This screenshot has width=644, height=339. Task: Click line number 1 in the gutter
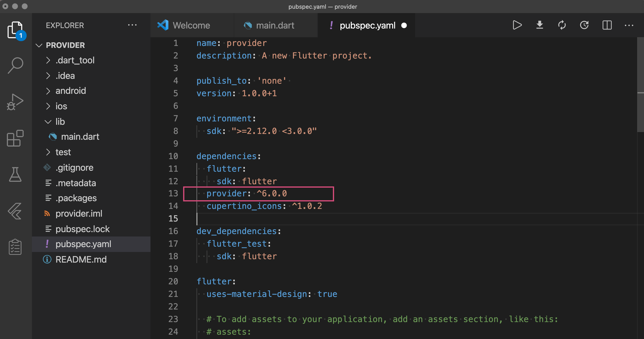tap(176, 43)
